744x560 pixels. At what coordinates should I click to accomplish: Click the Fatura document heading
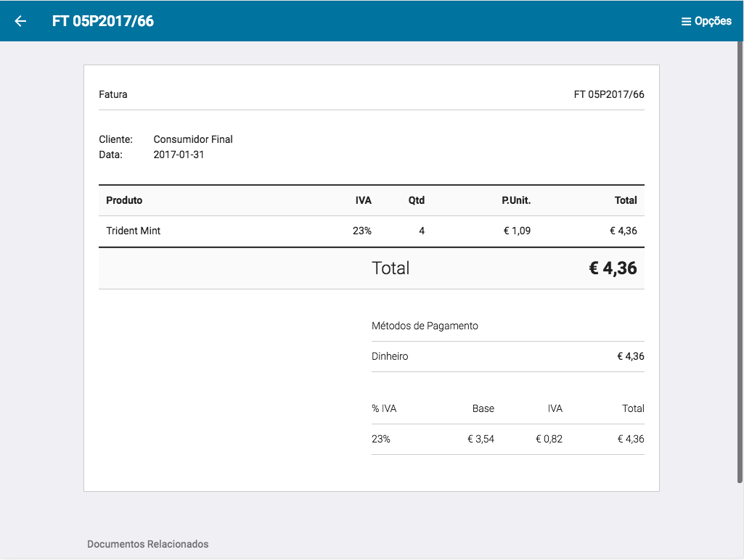pyautogui.click(x=113, y=94)
